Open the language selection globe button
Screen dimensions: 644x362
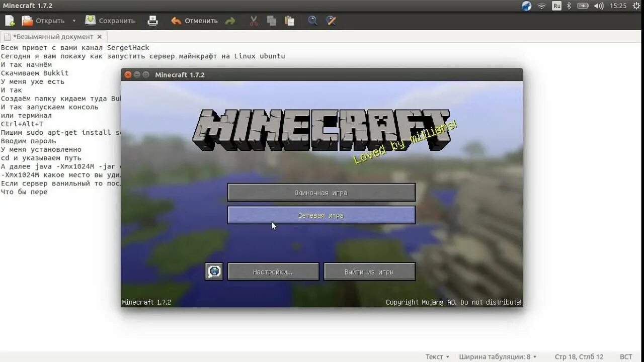coord(214,271)
